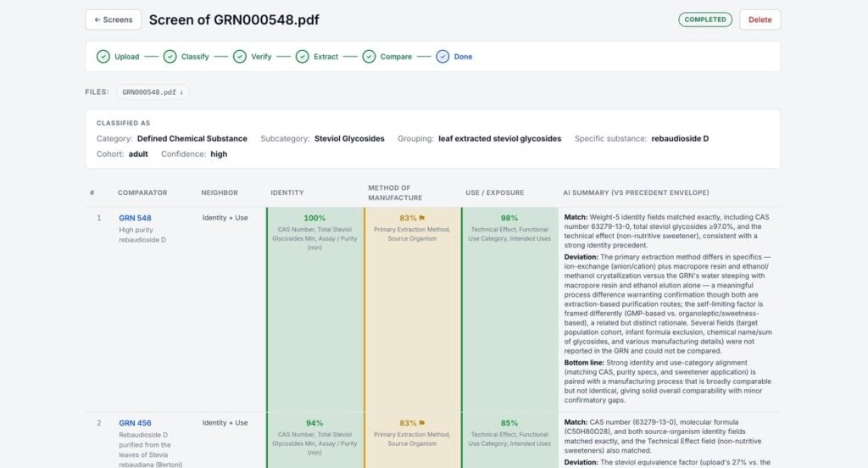This screenshot has width=868, height=468.
Task: Select the Extract step label
Action: (x=325, y=57)
